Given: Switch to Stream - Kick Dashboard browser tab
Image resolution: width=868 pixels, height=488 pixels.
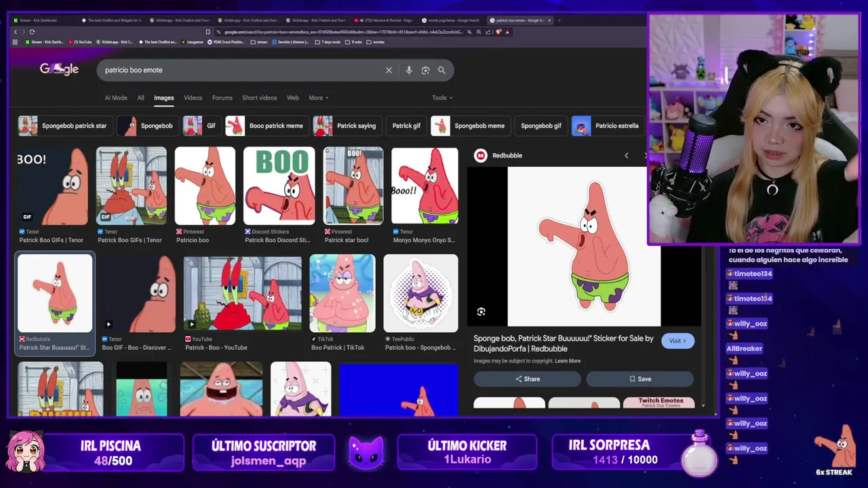Looking at the screenshot, I should [x=42, y=20].
